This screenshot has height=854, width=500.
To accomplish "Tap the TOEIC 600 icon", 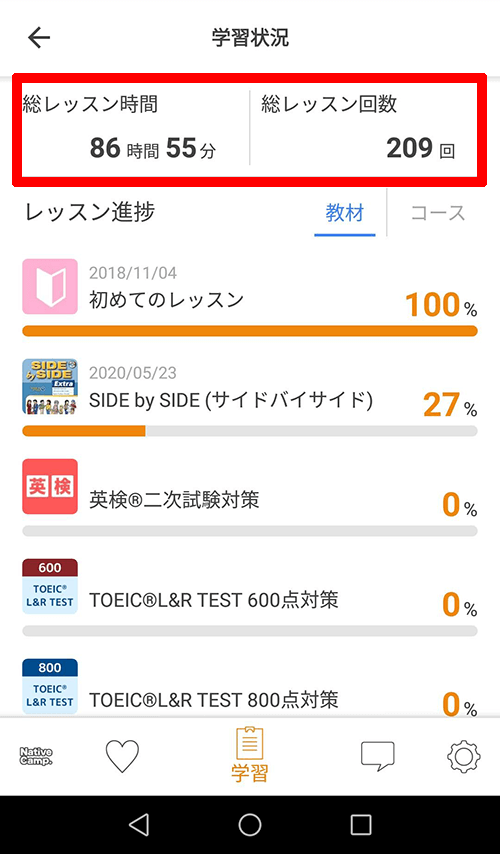I will 50,587.
